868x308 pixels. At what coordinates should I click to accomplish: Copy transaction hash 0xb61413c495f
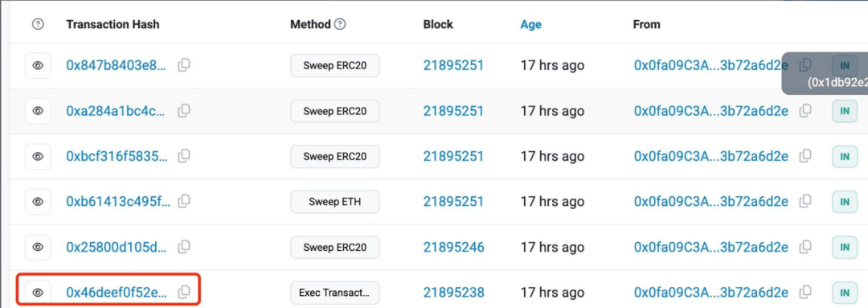tap(184, 202)
